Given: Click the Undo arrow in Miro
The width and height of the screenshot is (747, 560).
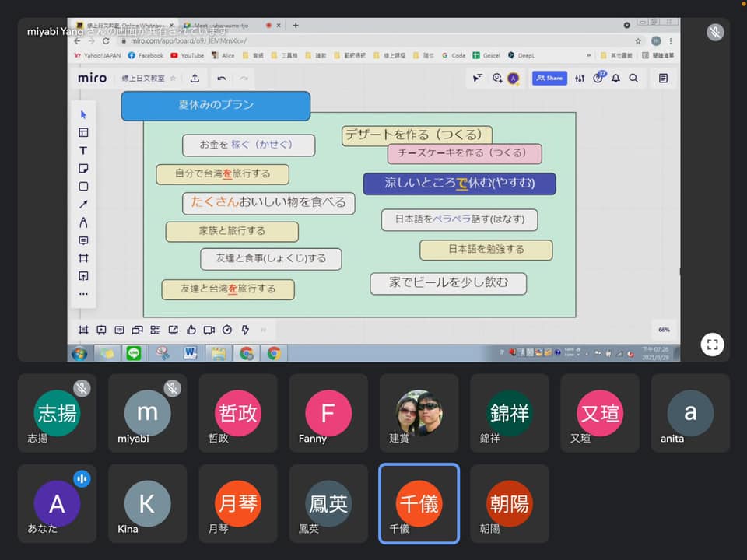Looking at the screenshot, I should click(x=222, y=78).
